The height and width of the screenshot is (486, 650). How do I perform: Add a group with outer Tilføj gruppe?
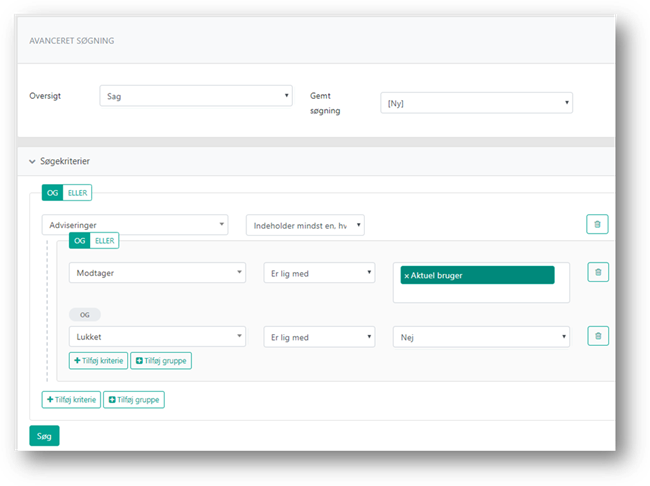(x=134, y=399)
